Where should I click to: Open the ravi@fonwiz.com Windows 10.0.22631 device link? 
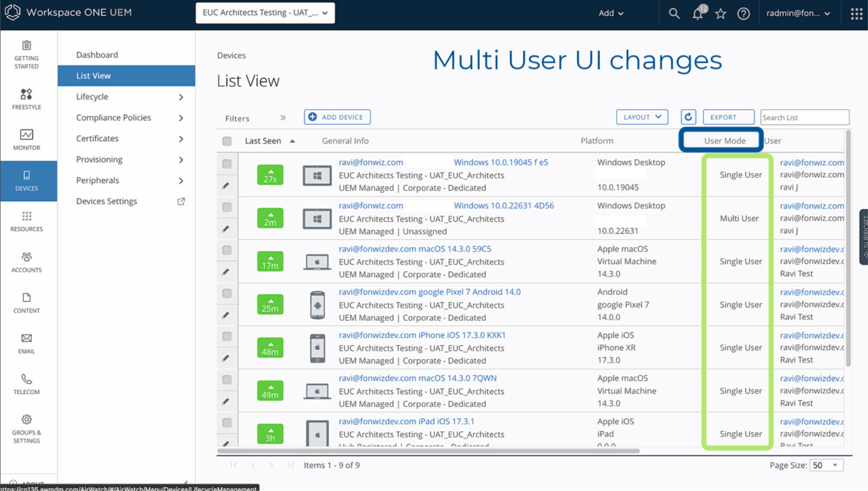(371, 205)
